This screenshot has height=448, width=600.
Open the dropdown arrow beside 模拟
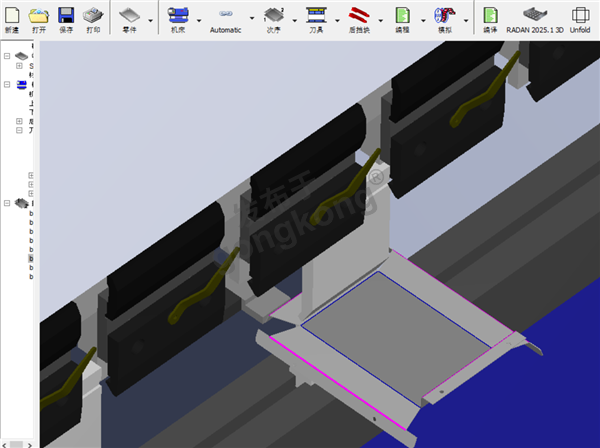[x=464, y=20]
